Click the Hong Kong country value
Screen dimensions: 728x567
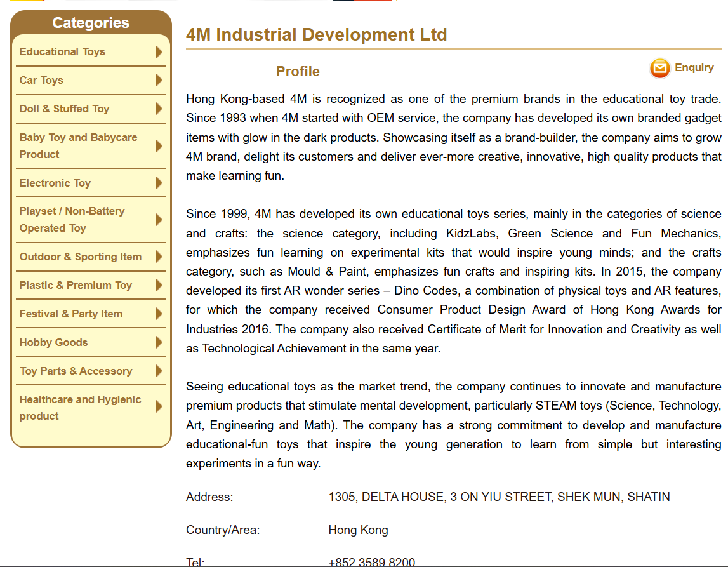pyautogui.click(x=358, y=530)
